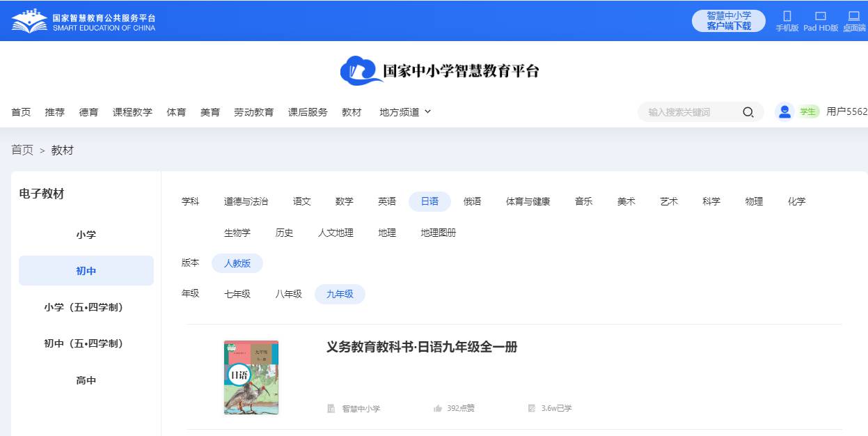Open the 课程教学 navigation item
The height and width of the screenshot is (436, 868).
pyautogui.click(x=132, y=112)
